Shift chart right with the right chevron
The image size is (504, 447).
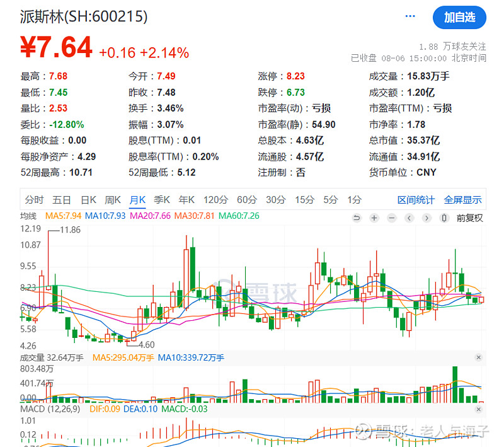click(x=427, y=218)
